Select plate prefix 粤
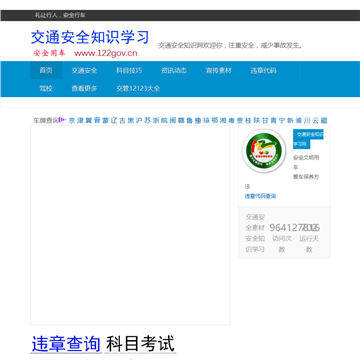This screenshot has width=360, height=360. (x=232, y=120)
